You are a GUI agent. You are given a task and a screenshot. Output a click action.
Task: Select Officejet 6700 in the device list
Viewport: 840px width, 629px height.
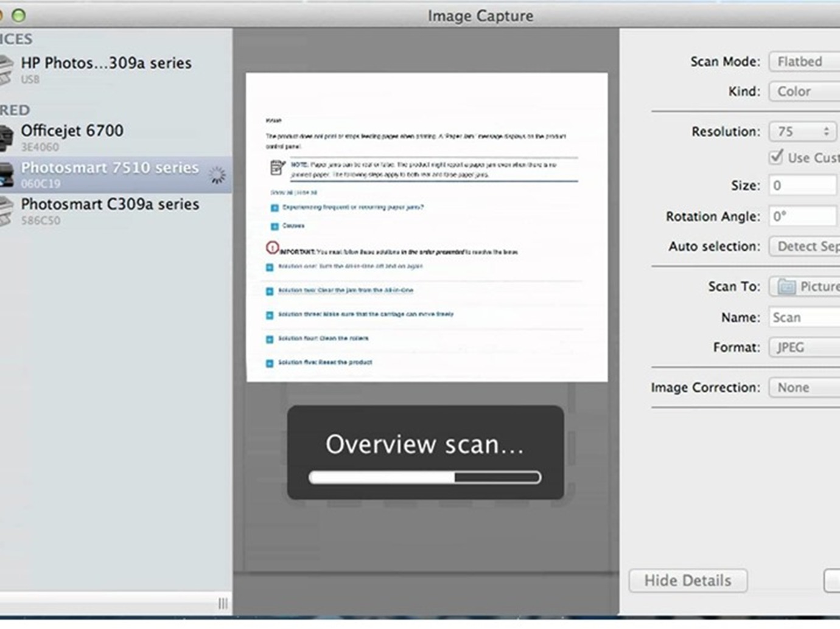point(72,131)
